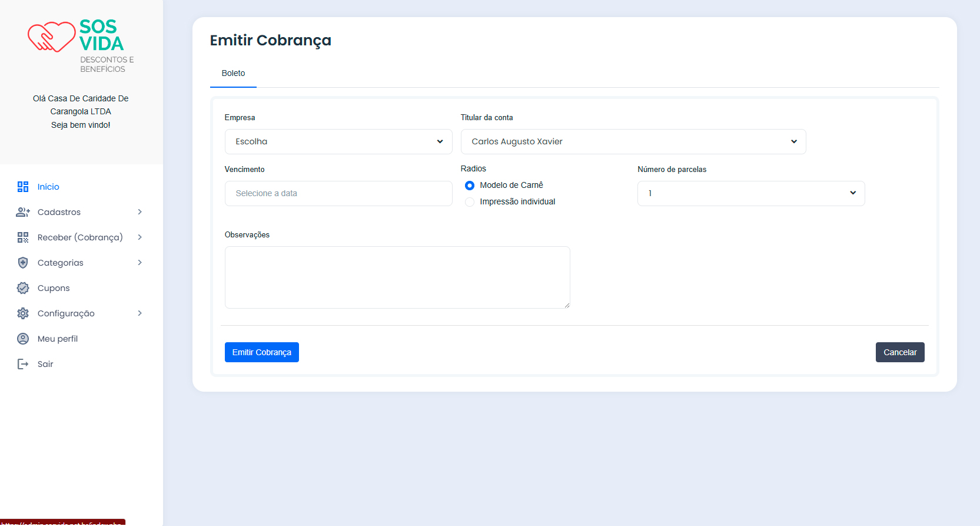Open the Número de parcelas dropdown
Image resolution: width=980 pixels, height=526 pixels.
tap(750, 194)
